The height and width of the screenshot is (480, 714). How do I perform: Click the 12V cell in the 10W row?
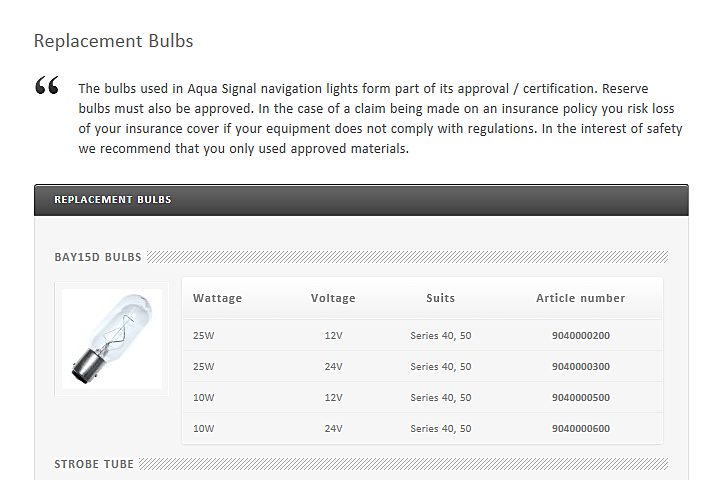click(x=333, y=398)
